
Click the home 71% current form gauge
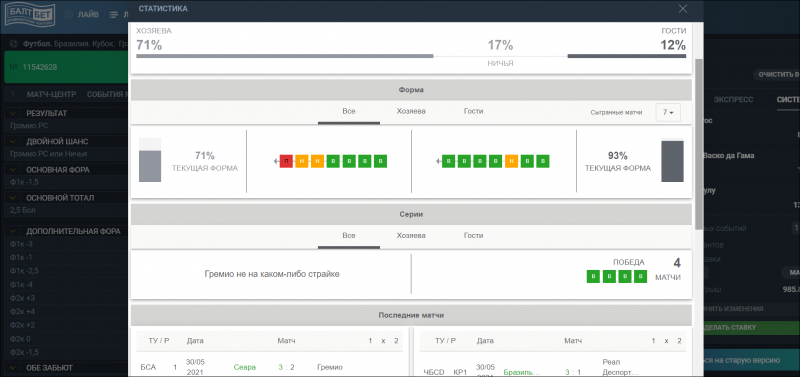(x=150, y=160)
